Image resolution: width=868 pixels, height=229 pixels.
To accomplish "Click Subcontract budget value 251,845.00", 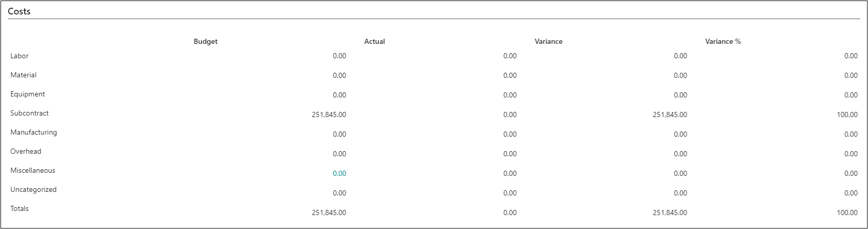I will [x=329, y=115].
